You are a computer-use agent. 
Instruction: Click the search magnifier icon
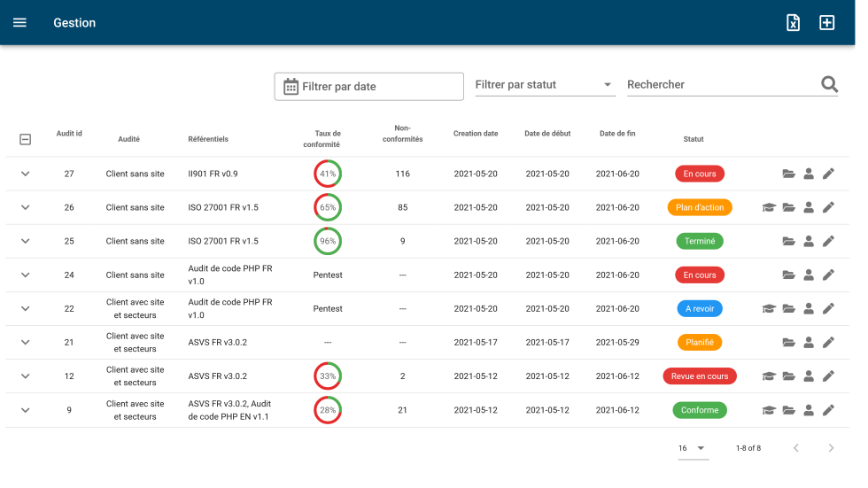(829, 85)
